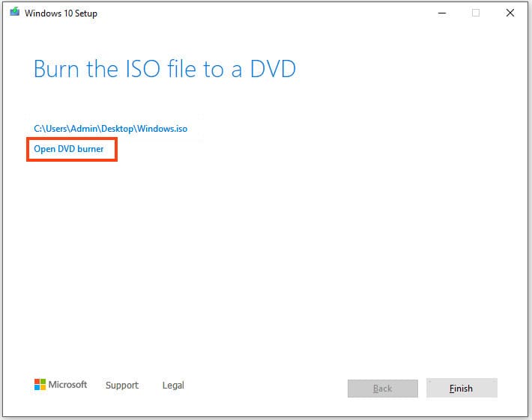Open the Support link
Viewport: 532px width, 420px height.
click(x=121, y=386)
